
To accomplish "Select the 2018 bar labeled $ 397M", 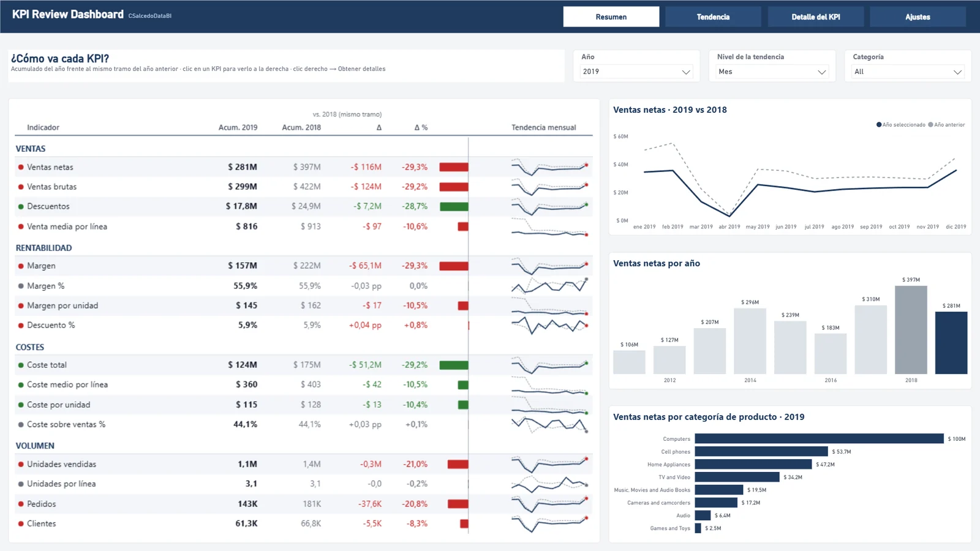I will pos(911,330).
